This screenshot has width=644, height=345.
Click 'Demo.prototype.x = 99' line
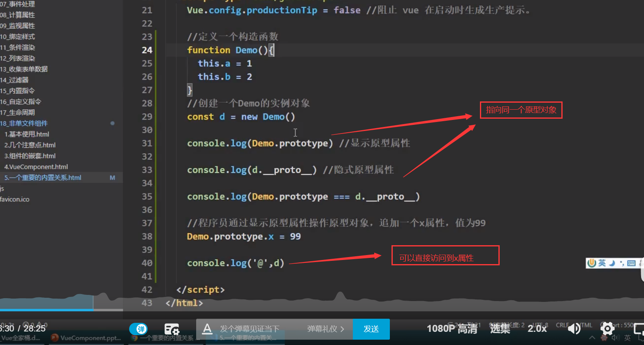(244, 237)
